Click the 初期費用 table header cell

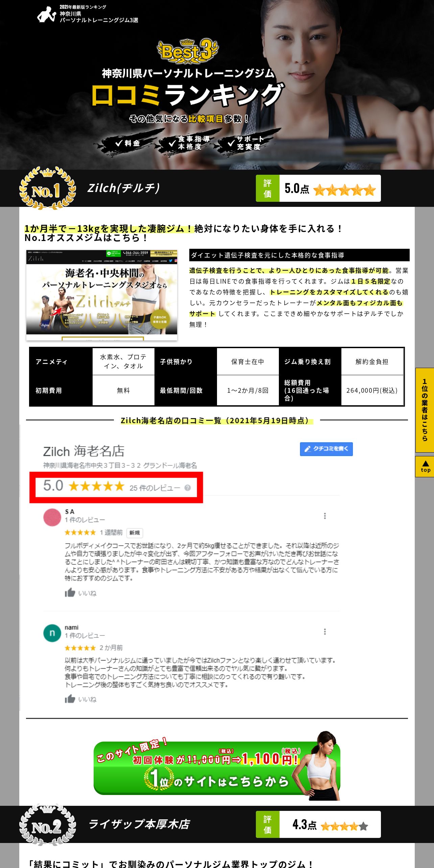61,390
